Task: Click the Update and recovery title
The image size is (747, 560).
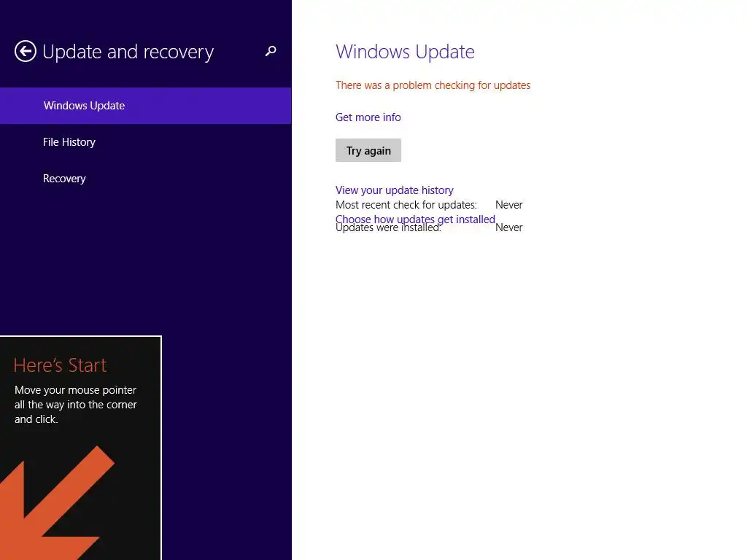Action: click(128, 52)
